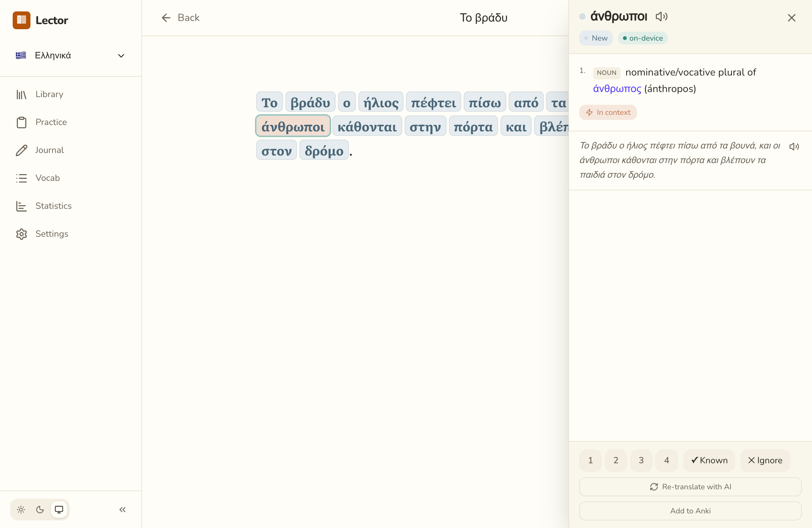
Task: Play pronunciation of άνθρωποι
Action: pyautogui.click(x=662, y=16)
